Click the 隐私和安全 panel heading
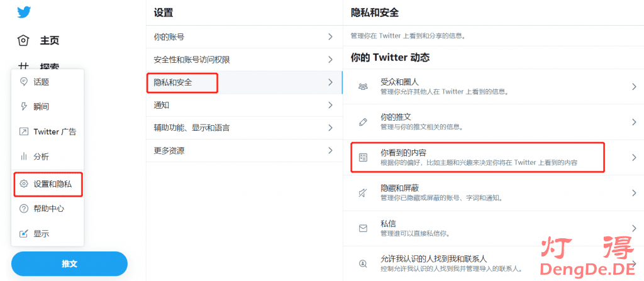This screenshot has width=644, height=281. click(x=375, y=13)
